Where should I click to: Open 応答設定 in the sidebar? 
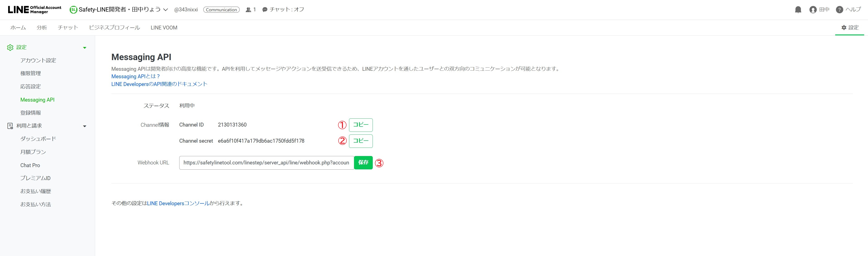[30, 86]
